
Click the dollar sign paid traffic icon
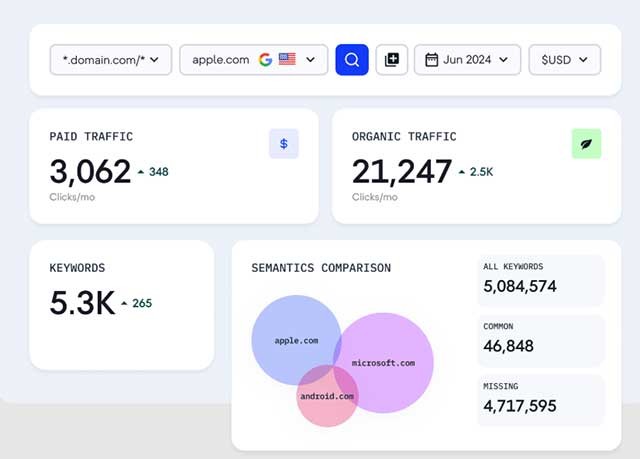coord(284,144)
